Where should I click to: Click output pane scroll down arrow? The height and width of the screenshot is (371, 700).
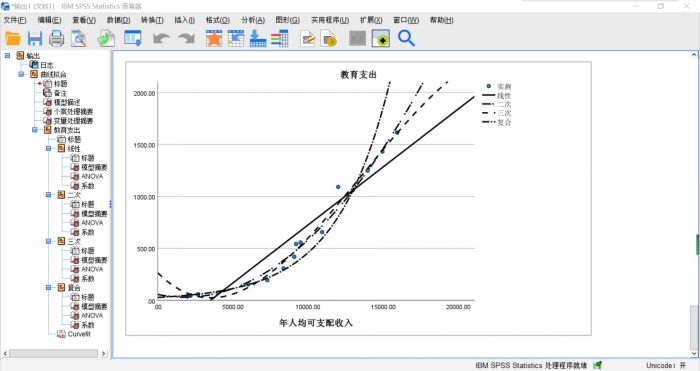[x=694, y=354]
